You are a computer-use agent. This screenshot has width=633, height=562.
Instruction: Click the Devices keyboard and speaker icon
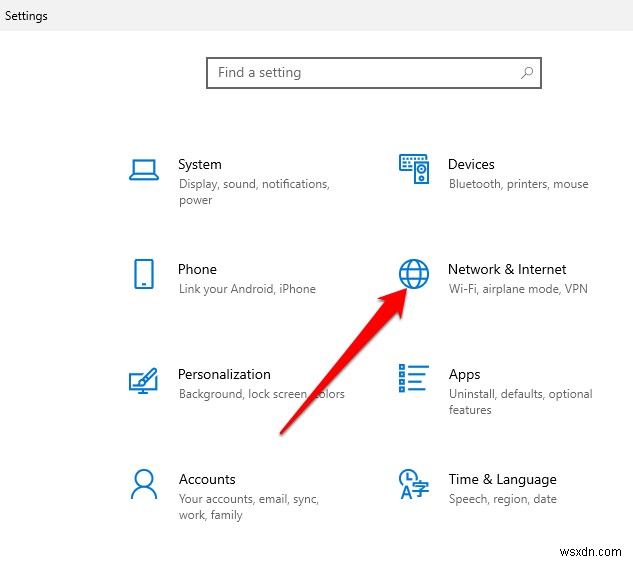click(414, 169)
